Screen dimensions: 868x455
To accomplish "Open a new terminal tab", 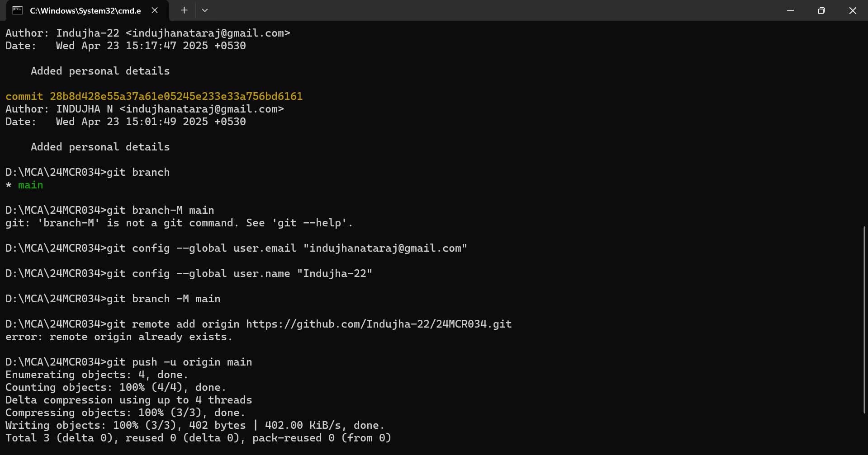I will [184, 10].
